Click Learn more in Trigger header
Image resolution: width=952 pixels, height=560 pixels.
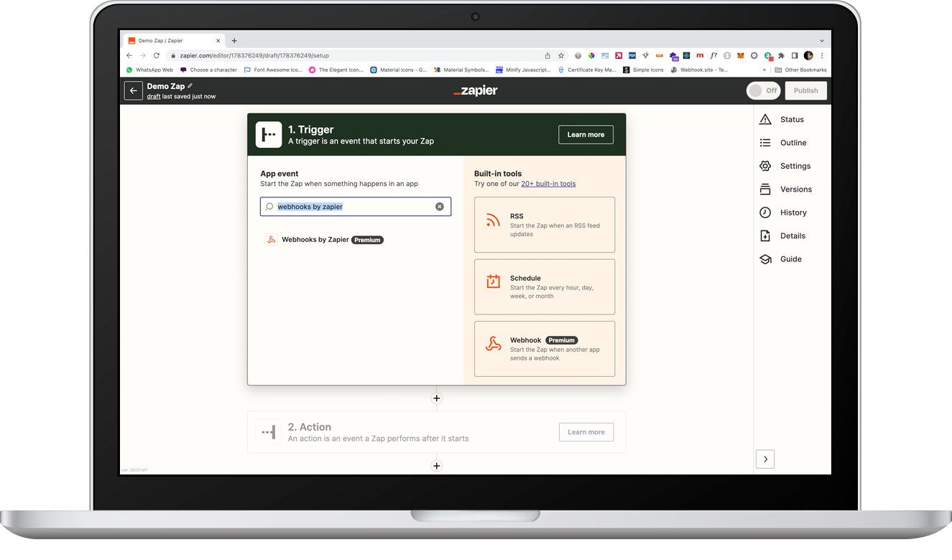click(x=586, y=135)
